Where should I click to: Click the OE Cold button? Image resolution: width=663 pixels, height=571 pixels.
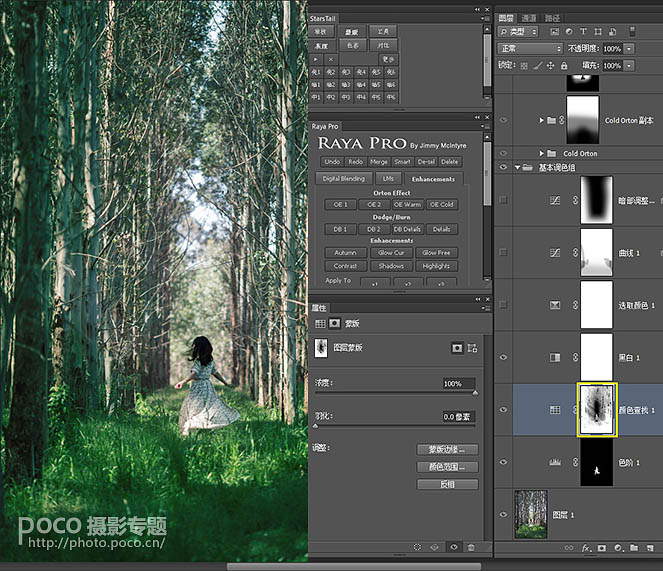pyautogui.click(x=441, y=205)
